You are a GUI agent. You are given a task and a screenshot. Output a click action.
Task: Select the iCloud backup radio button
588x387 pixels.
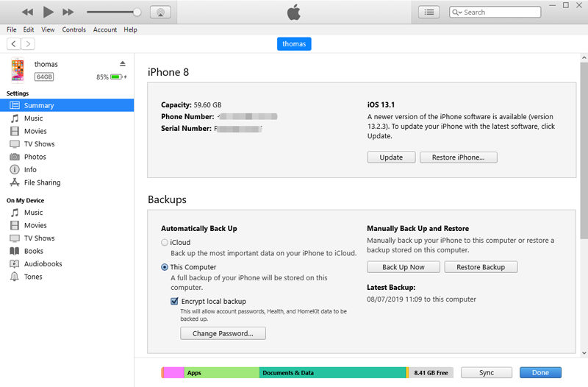(x=164, y=243)
